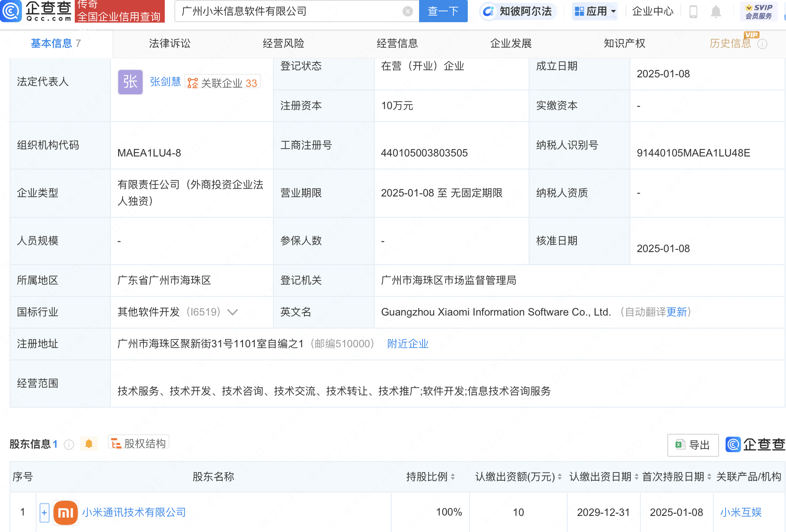Image resolution: width=786 pixels, height=532 pixels.
Task: Select registered address 聚新街31号 text
Action: [210, 344]
